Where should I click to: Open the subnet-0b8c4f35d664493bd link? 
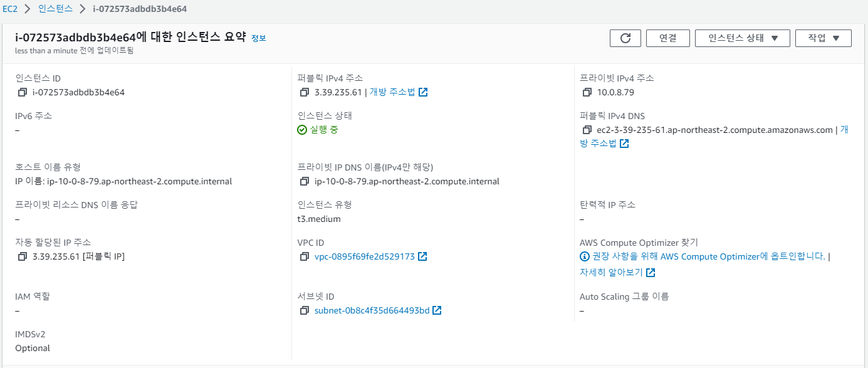(x=372, y=310)
